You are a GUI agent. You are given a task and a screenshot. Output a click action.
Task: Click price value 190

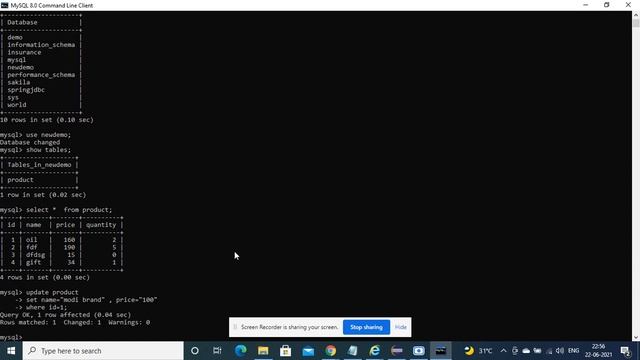(x=69, y=247)
